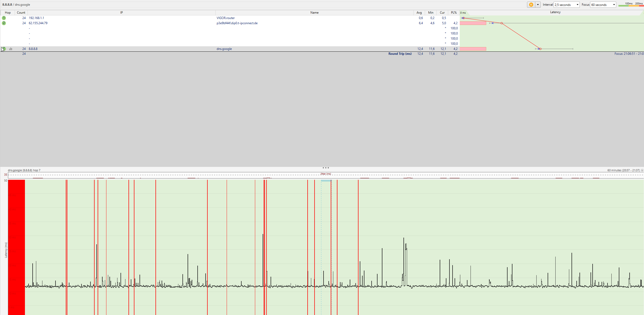This screenshot has width=644, height=315.
Task: Click the Latency (ms) axis label
Action: pos(6,250)
